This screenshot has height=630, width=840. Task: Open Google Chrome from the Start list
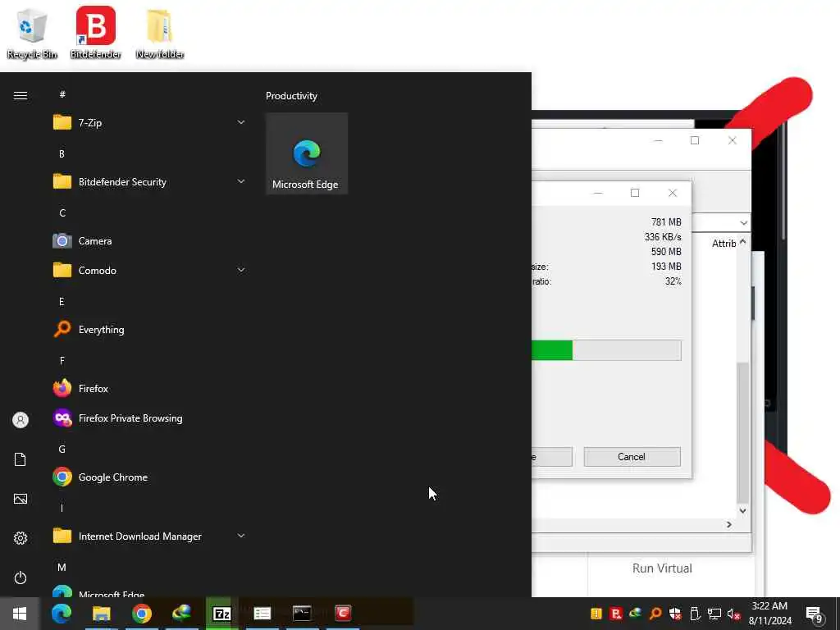(149, 477)
